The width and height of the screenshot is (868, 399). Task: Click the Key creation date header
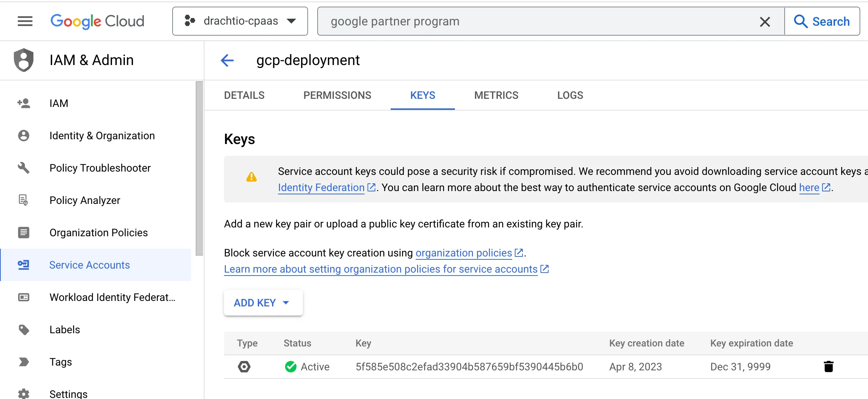coord(647,343)
